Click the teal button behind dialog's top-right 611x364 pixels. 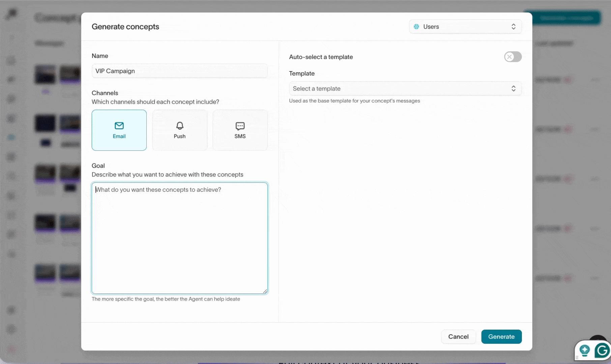(566, 18)
